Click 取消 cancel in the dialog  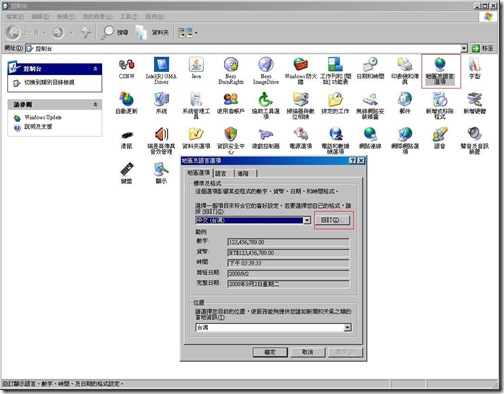click(307, 352)
